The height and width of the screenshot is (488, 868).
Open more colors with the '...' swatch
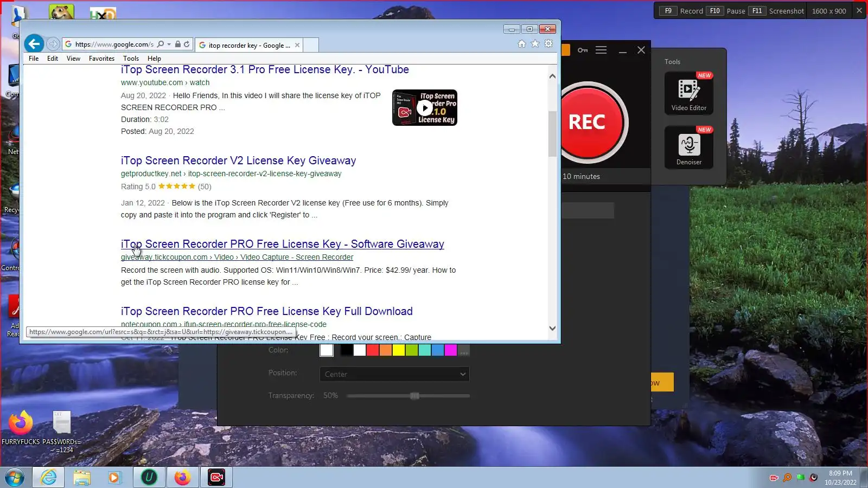point(463,350)
